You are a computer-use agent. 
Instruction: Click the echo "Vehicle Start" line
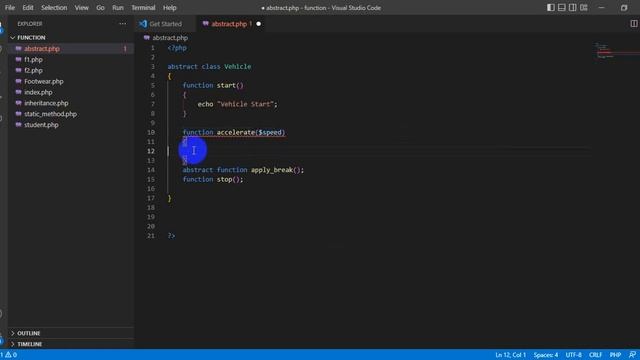coord(238,104)
